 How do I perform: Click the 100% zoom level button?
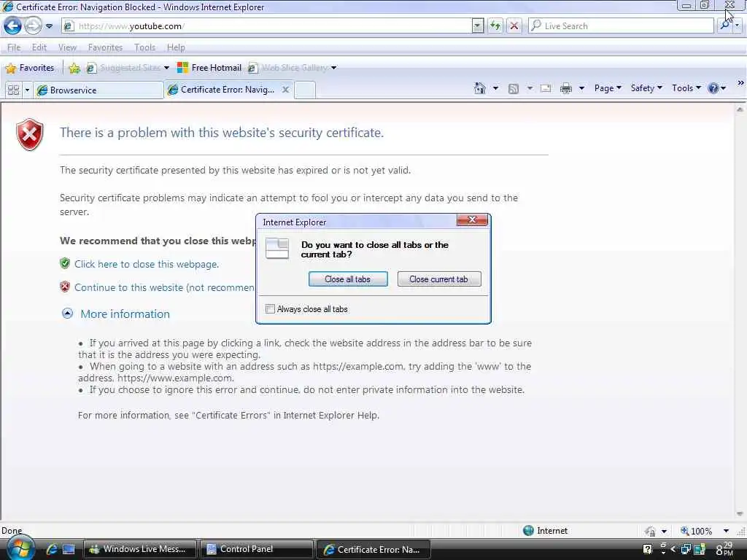697,531
